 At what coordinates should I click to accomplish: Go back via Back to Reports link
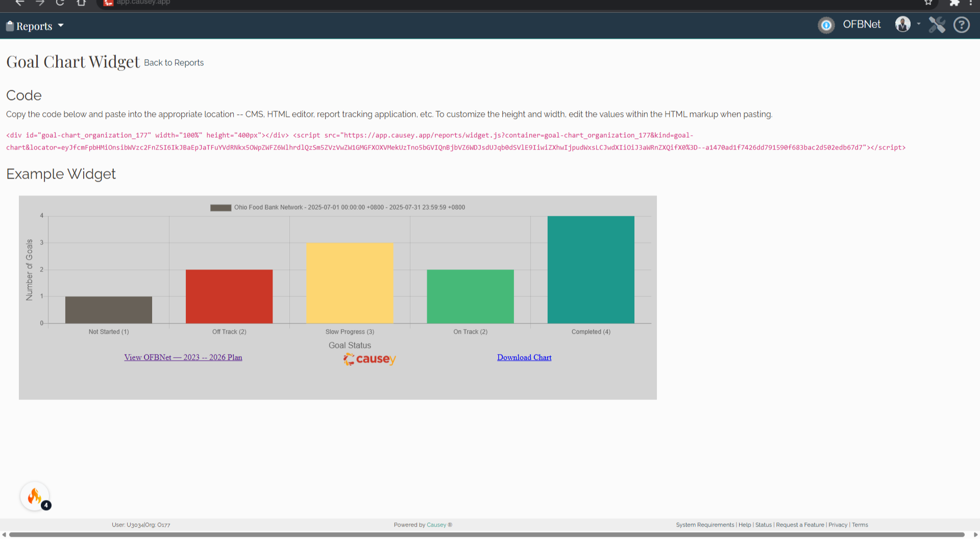pyautogui.click(x=174, y=63)
